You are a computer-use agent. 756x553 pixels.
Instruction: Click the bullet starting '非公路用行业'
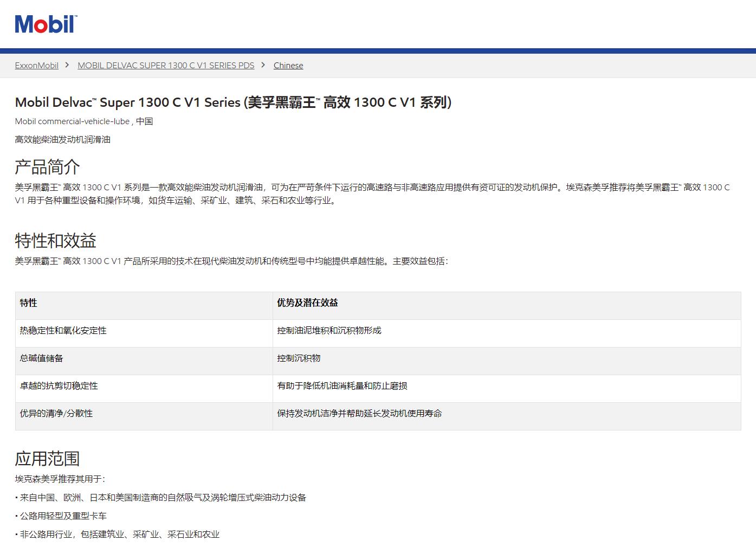tap(118, 535)
